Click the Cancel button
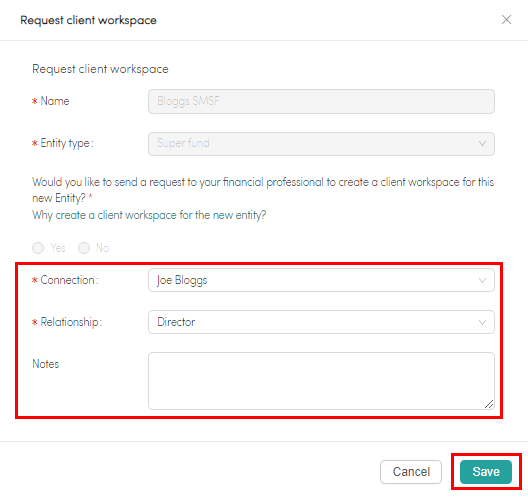This screenshot has height=498, width=528. [411, 472]
